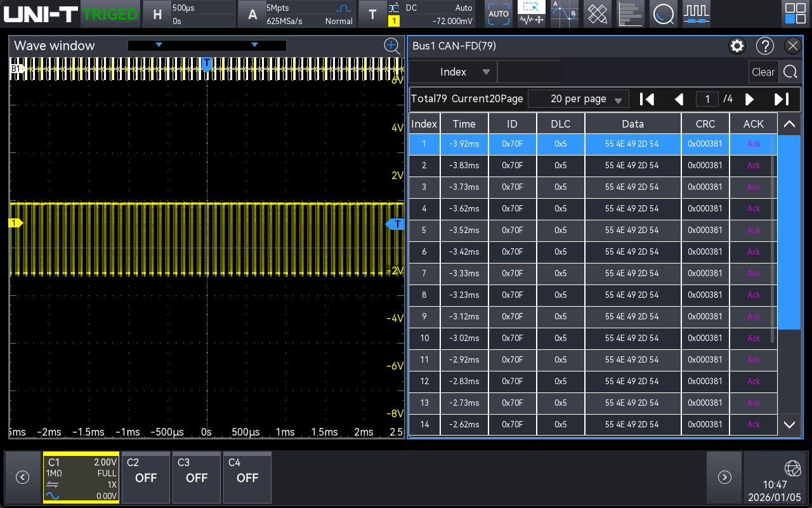
Task: Click the Data column header
Action: 632,124
